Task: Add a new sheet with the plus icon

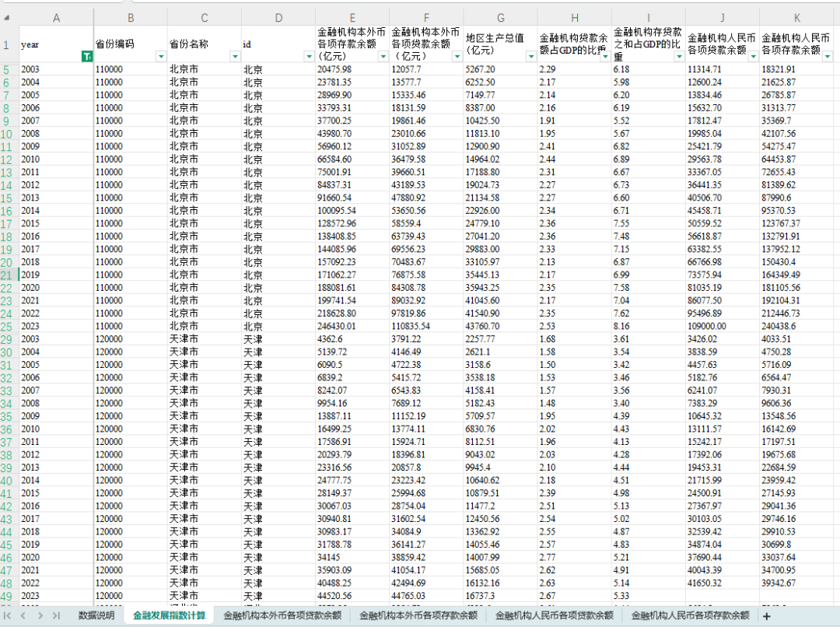Action: click(x=766, y=615)
